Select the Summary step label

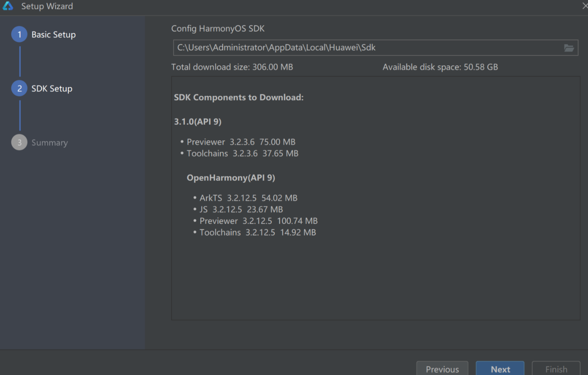click(49, 143)
